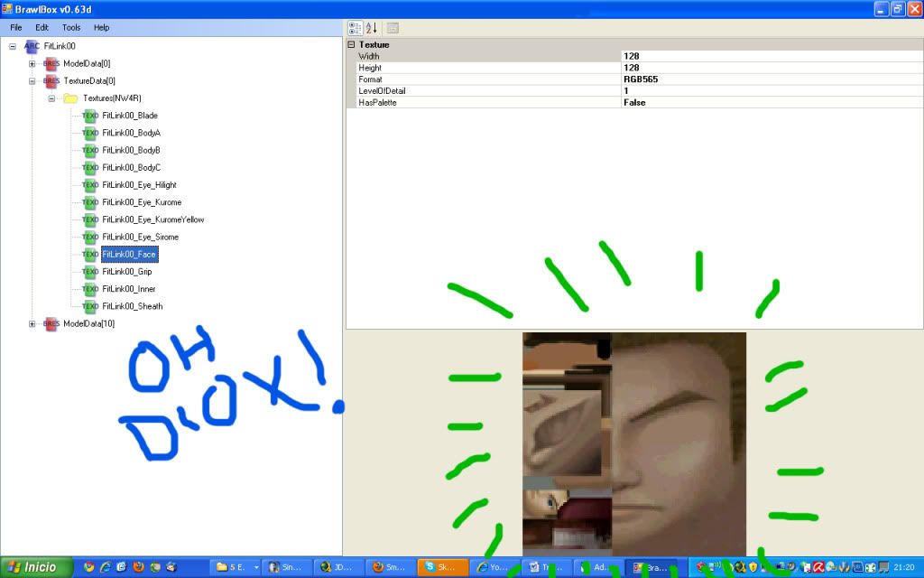This screenshot has height=578, width=924.
Task: Open the File menu
Action: click(16, 28)
